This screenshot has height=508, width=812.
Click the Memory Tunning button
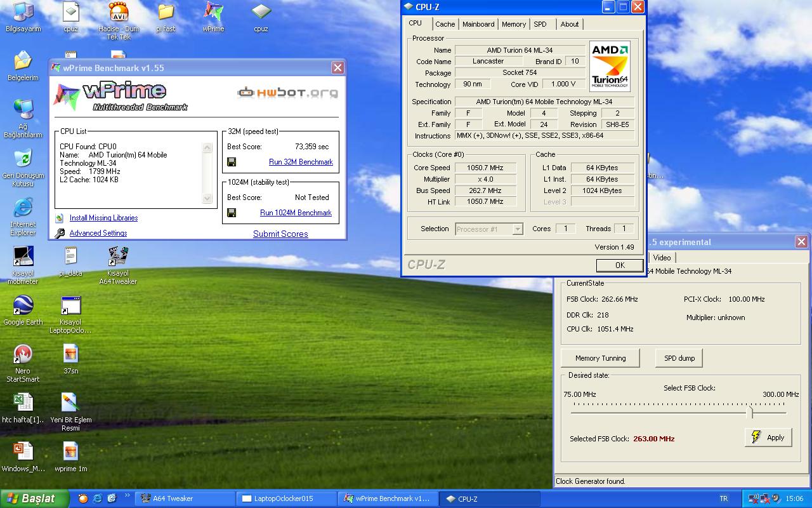(x=600, y=358)
